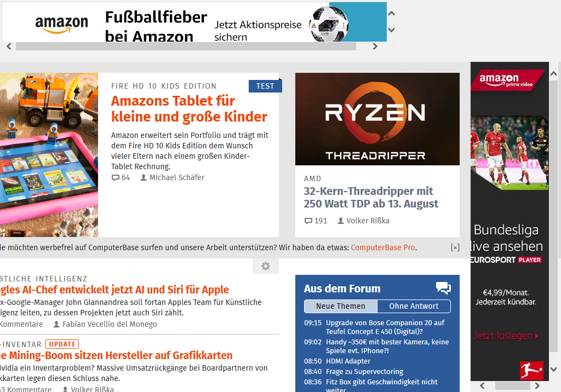
Task: Click the side ad horizontal scrollbar thumb
Action: click(x=513, y=385)
